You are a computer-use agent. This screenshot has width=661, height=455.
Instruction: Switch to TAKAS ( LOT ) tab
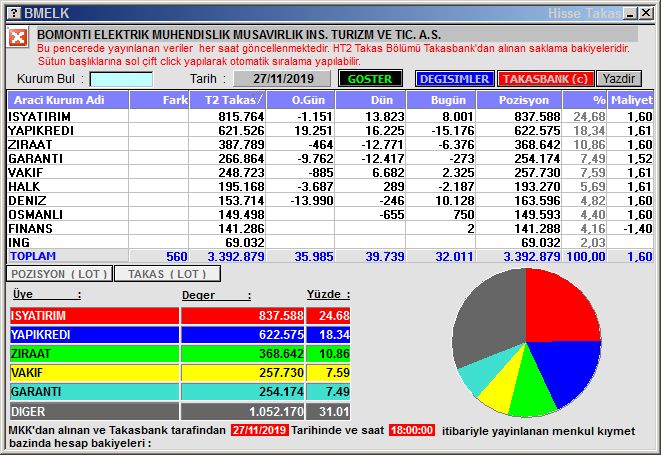[167, 274]
